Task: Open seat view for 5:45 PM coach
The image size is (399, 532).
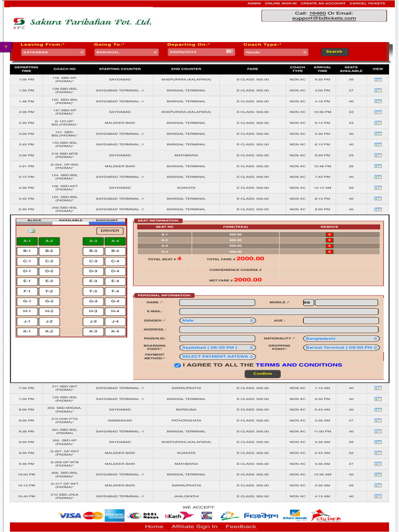Action: (378, 199)
